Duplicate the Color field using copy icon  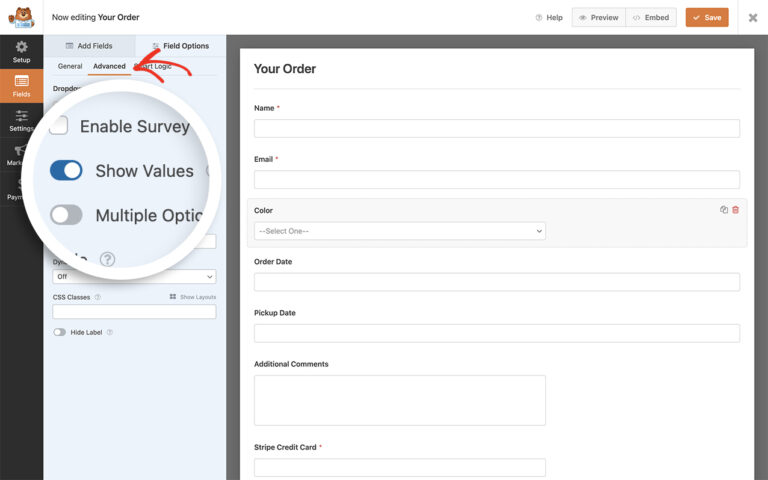724,210
